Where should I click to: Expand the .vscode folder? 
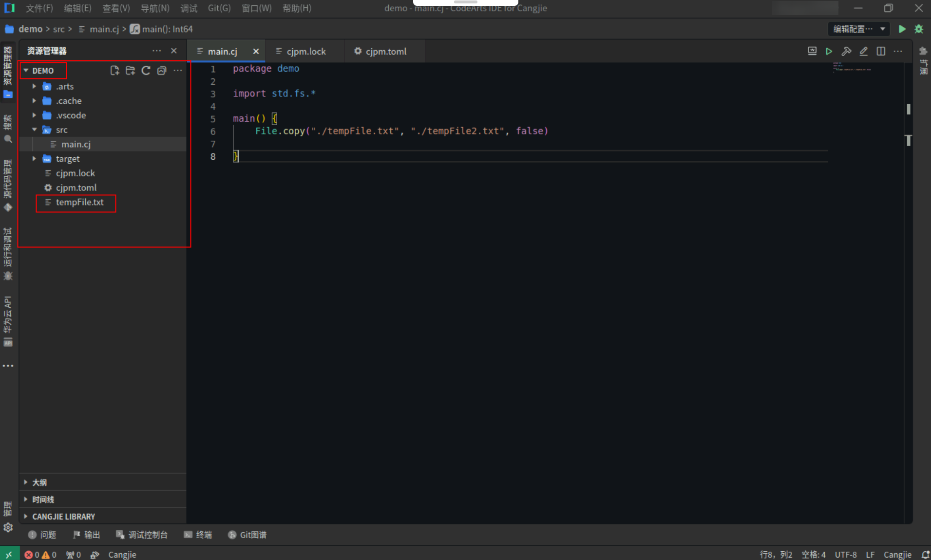34,115
